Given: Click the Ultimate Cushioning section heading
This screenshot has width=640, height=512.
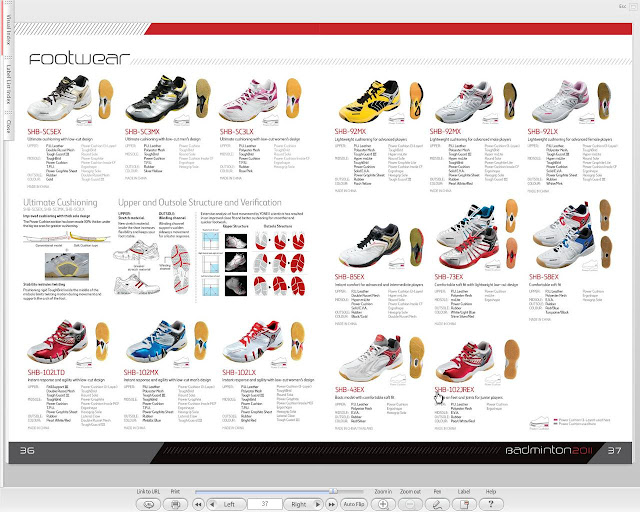Looking at the screenshot, I should [x=60, y=203].
